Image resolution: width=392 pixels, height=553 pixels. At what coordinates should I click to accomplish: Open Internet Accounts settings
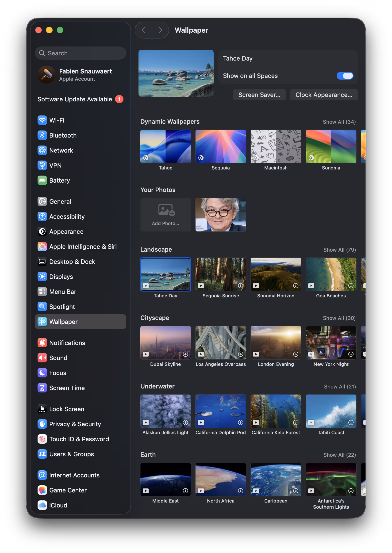(80, 475)
